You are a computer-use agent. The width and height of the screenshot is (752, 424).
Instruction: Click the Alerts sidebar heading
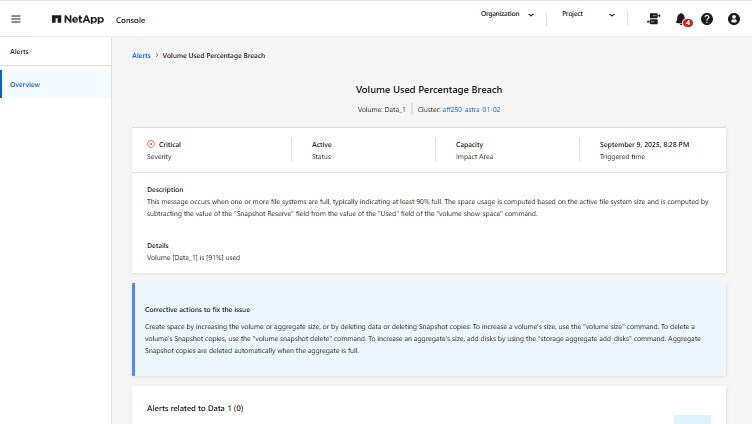[x=20, y=50]
